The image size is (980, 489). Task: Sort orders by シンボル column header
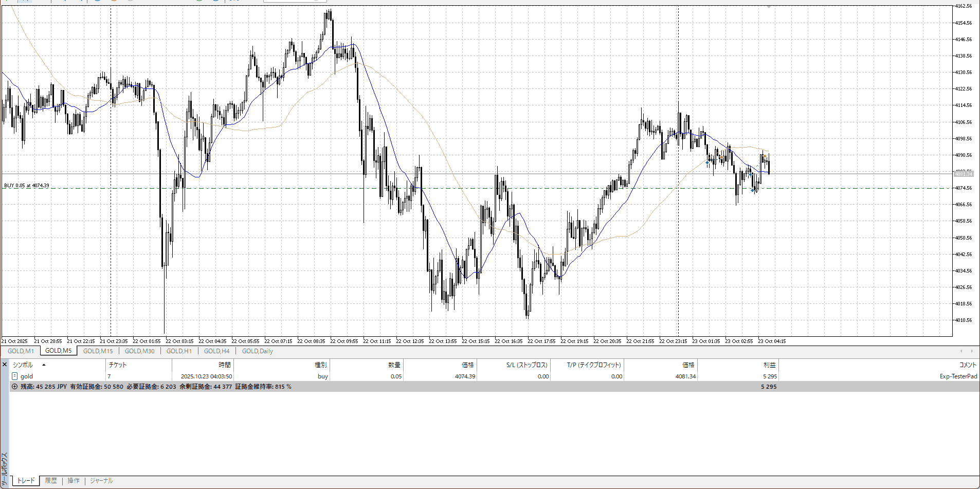click(x=23, y=365)
